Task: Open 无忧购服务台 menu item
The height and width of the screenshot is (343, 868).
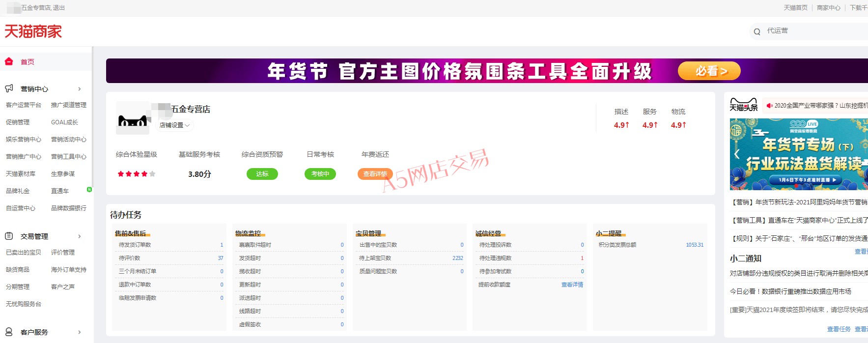Action: click(x=24, y=304)
